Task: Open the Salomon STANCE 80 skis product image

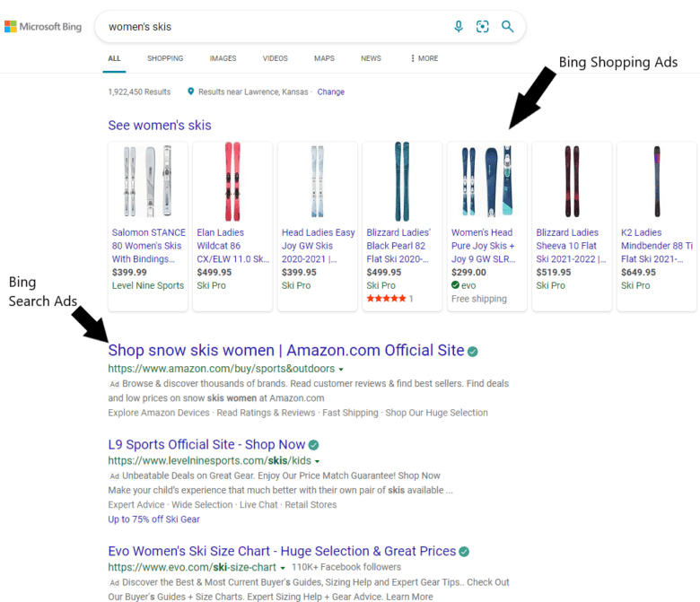Action: point(148,181)
